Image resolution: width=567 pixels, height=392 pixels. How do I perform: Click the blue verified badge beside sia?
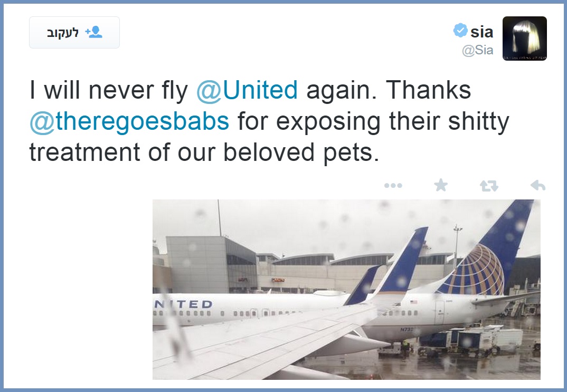point(460,31)
